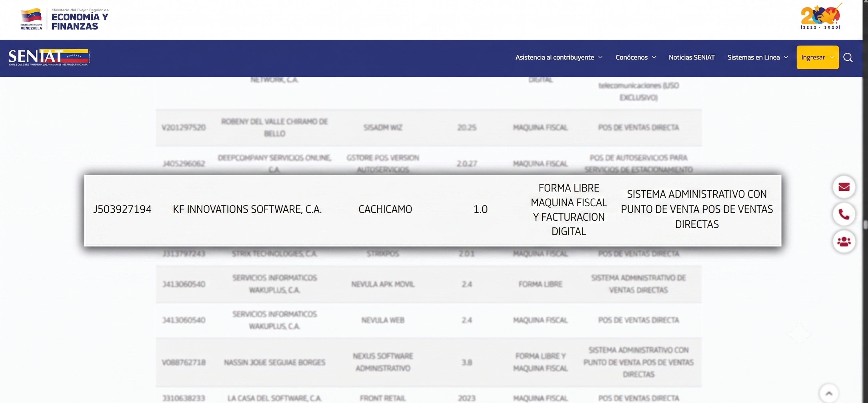Select blurred NEVULA APK MOVIL cell
This screenshot has height=403, width=868.
(x=383, y=284)
